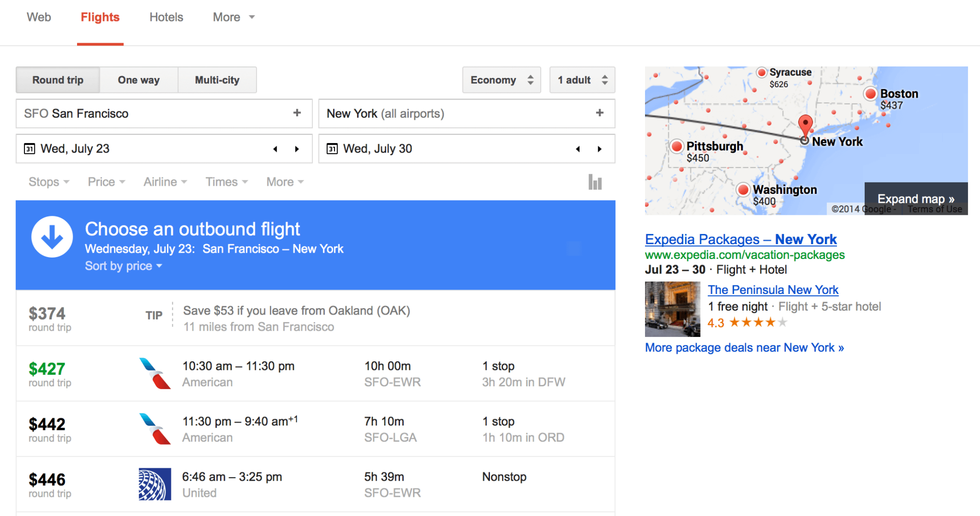Open the Expedia Packages – New York link

pyautogui.click(x=740, y=239)
